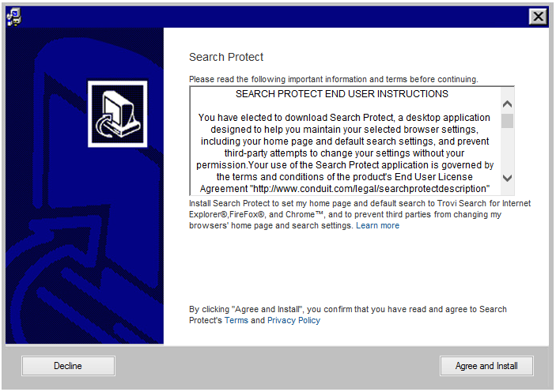Click the 'By clicking "Agree and Install"' sentence

pos(348,315)
